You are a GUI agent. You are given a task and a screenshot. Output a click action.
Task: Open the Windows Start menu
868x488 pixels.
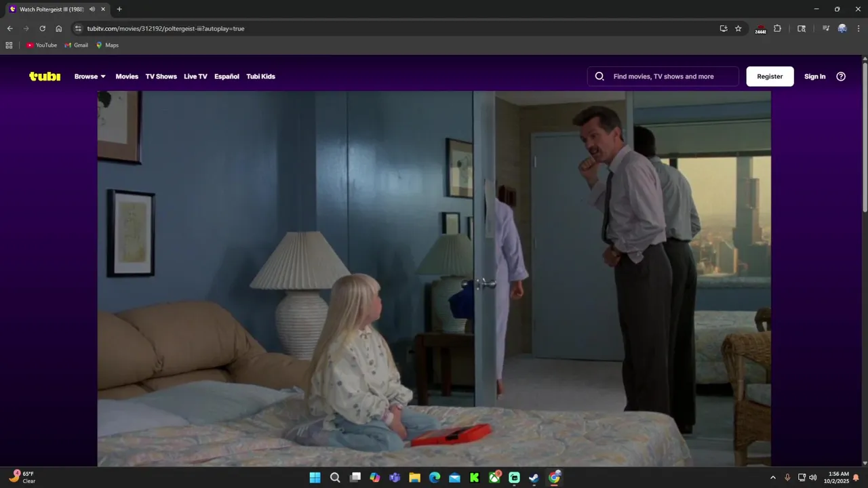(x=315, y=478)
